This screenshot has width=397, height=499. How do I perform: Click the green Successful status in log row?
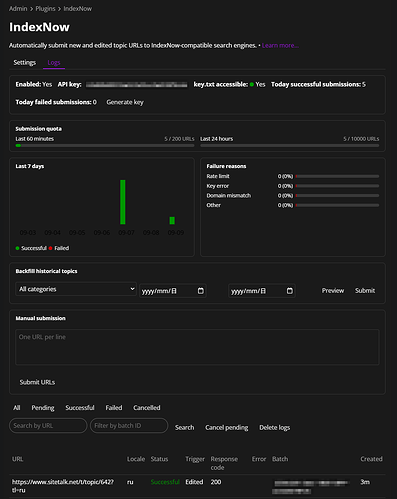[165, 482]
